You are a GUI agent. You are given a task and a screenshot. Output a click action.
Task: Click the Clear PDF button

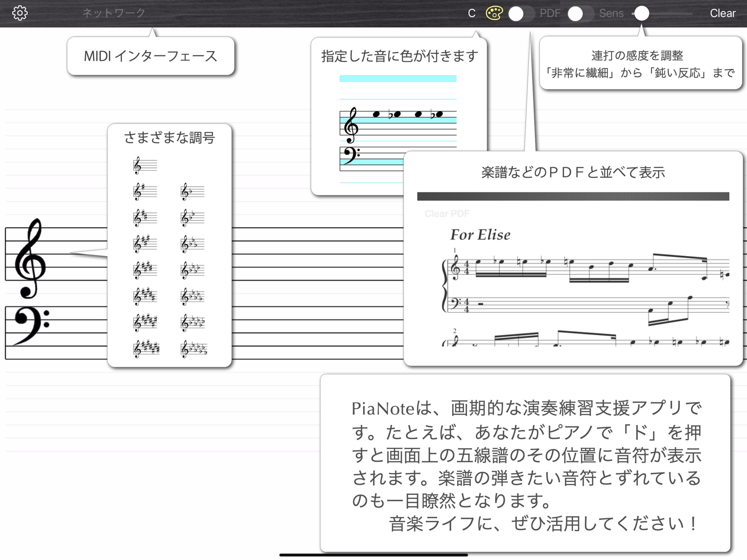pyautogui.click(x=447, y=214)
